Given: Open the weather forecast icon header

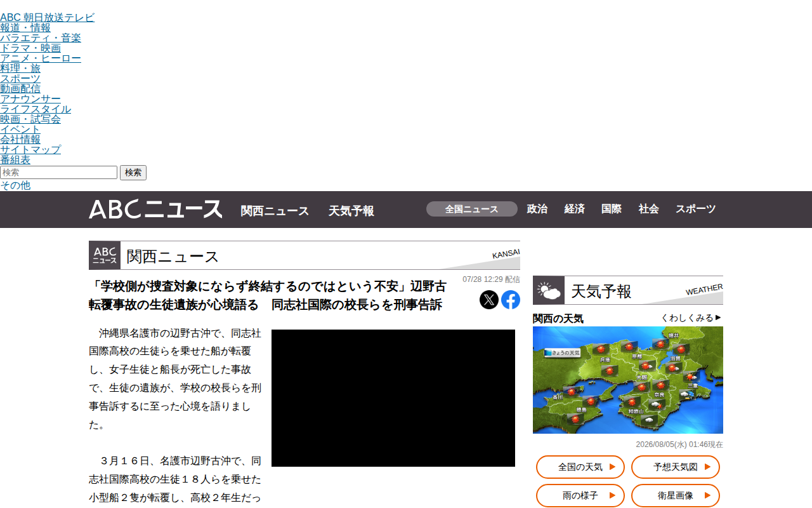Looking at the screenshot, I should click(549, 291).
